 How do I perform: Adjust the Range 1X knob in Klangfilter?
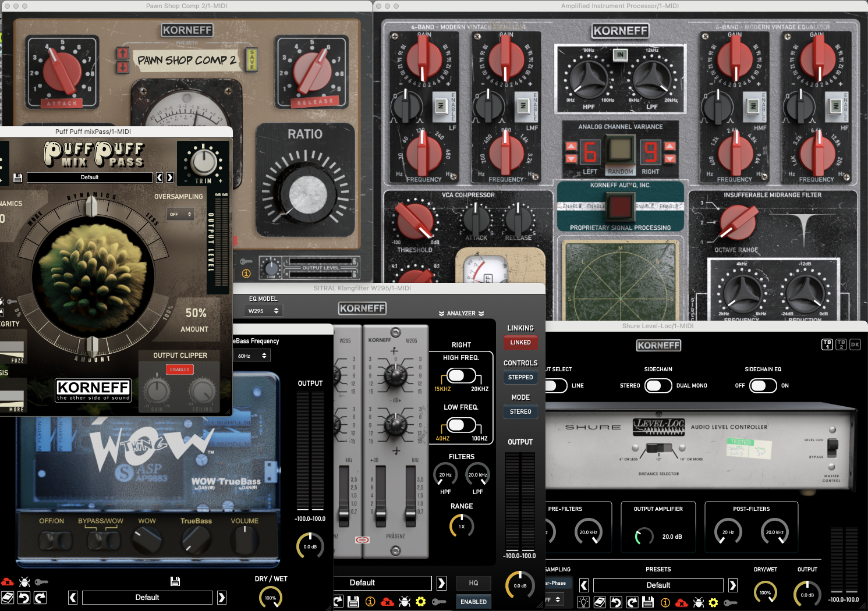462,526
